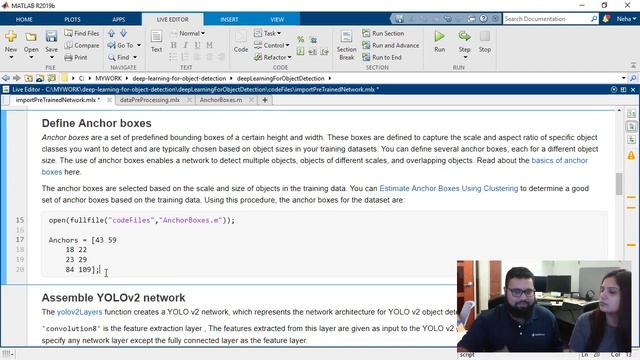Toggle monospace text formatting
Viewport: 640px width, 360px height.
(x=209, y=45)
